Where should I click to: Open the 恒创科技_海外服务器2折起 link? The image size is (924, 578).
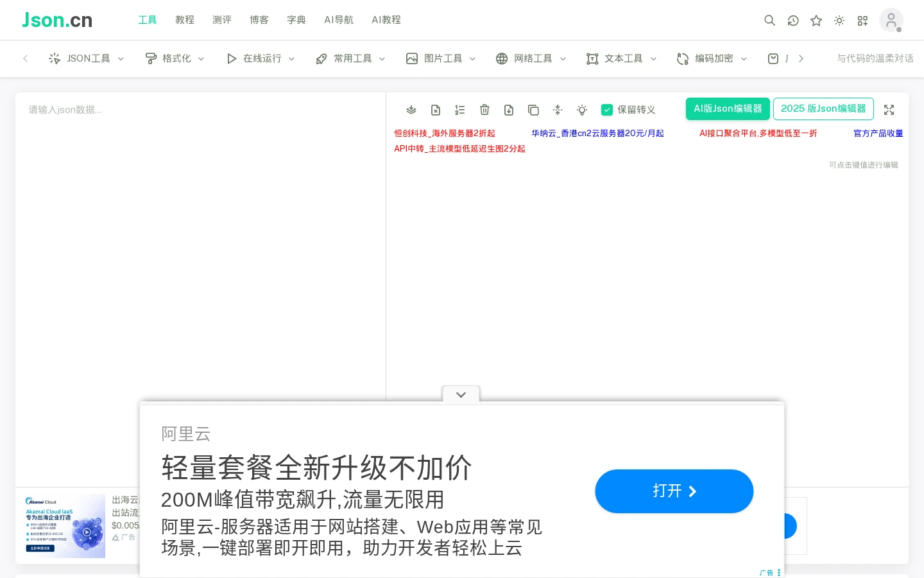(445, 133)
